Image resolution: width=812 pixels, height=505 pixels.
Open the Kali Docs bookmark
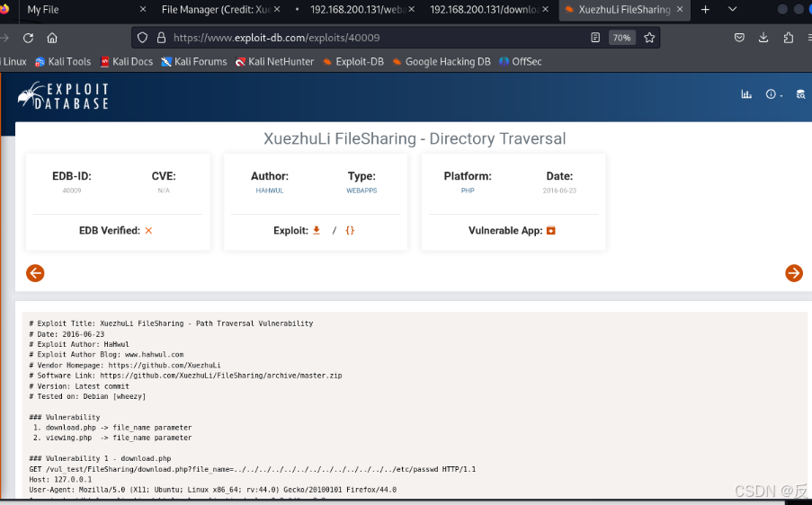coord(127,62)
